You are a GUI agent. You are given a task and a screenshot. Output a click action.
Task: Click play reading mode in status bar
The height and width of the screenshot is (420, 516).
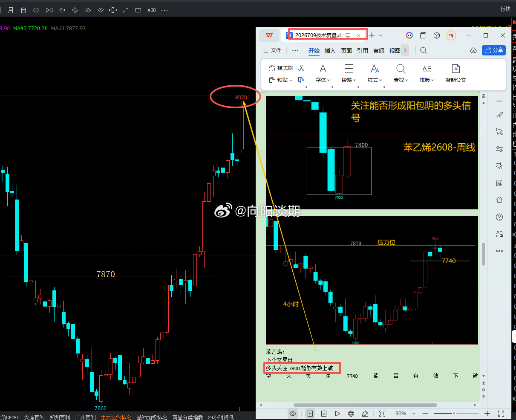[x=337, y=414]
